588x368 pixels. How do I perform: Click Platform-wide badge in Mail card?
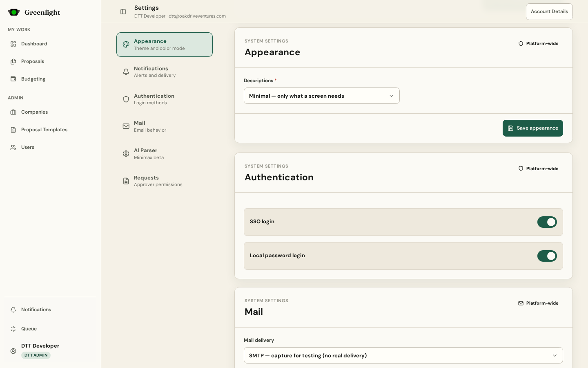click(x=538, y=303)
